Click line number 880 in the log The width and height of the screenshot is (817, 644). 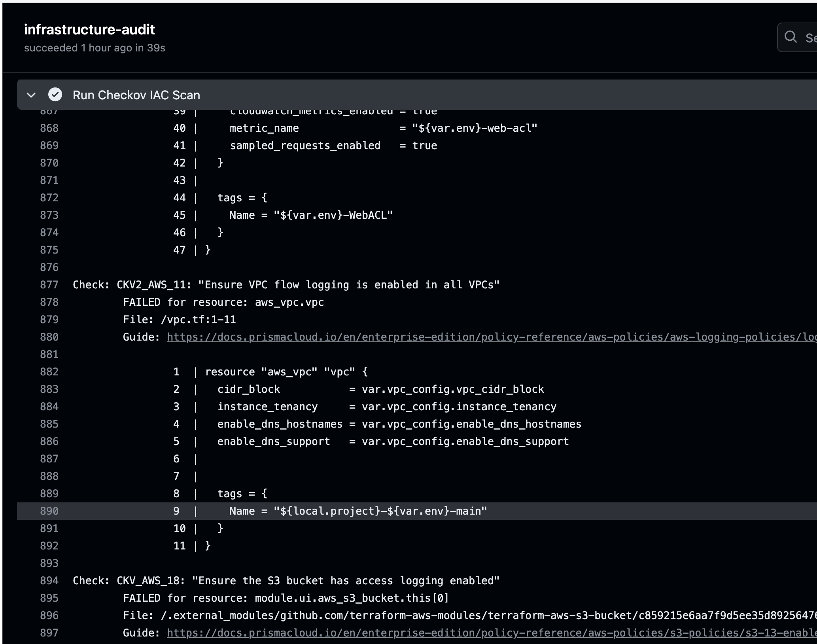49,337
